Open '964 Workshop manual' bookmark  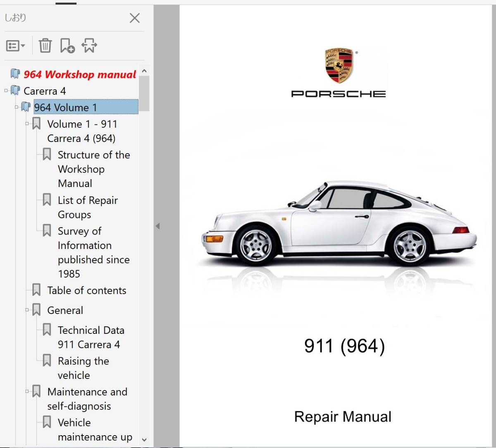80,74
